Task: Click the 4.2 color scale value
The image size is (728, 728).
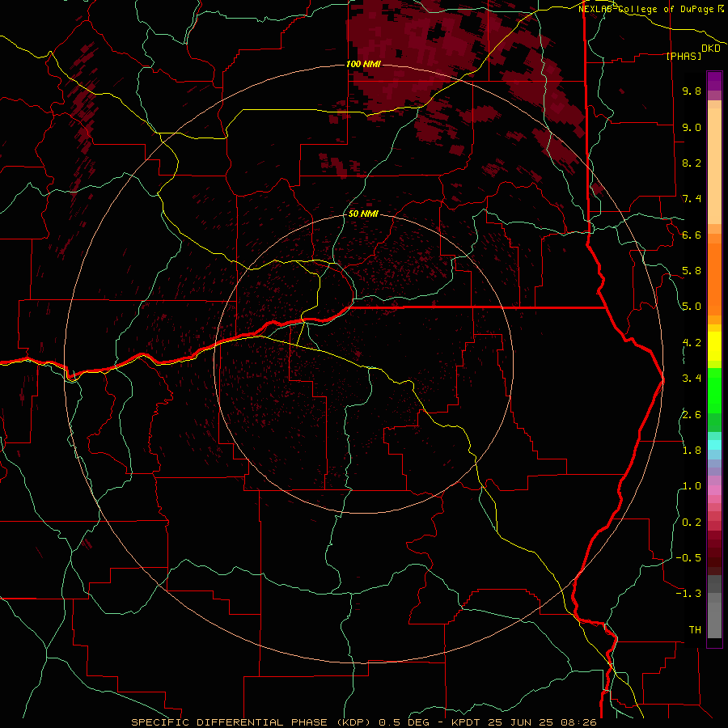Action: tap(692, 343)
